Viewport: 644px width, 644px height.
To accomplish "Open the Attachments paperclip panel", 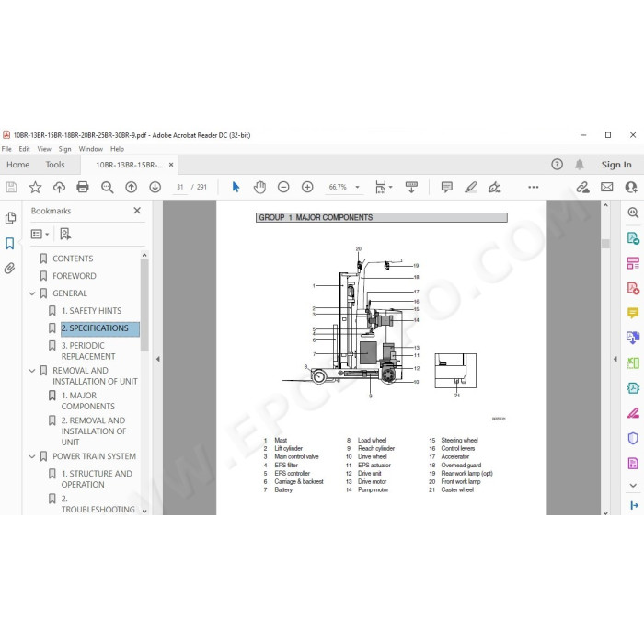I will [10, 269].
